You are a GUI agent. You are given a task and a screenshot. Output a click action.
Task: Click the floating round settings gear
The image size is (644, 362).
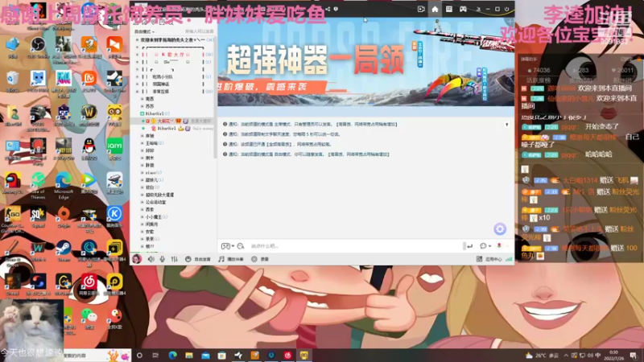[x=500, y=229]
